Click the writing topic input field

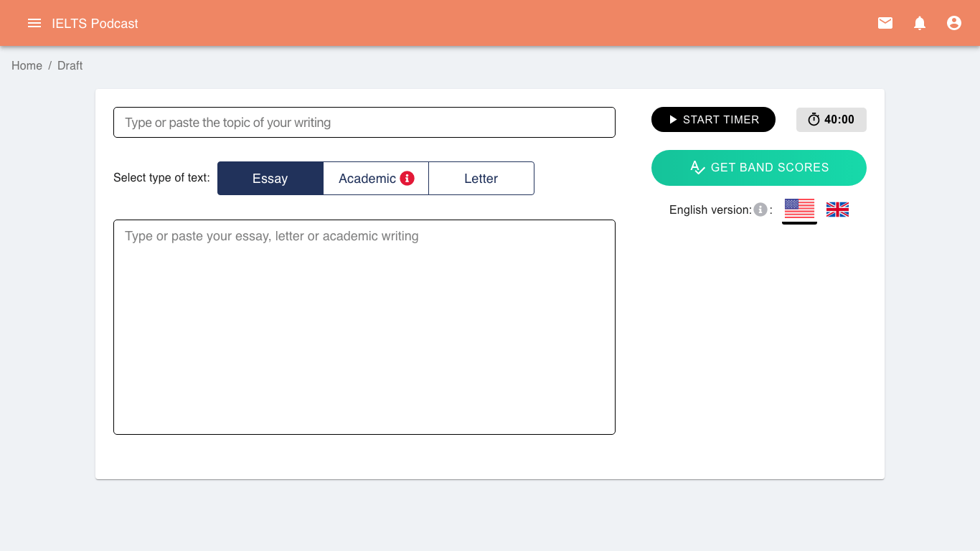[364, 122]
